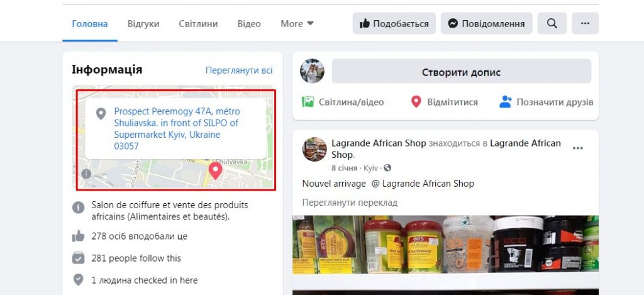644x295 pixels.
Task: Expand the More dropdown tab
Action: [297, 24]
